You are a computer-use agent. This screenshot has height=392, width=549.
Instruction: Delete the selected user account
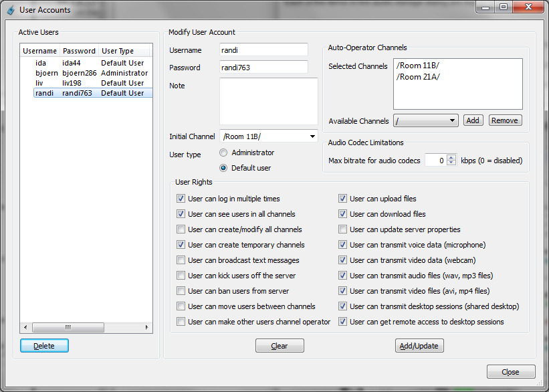(x=44, y=346)
